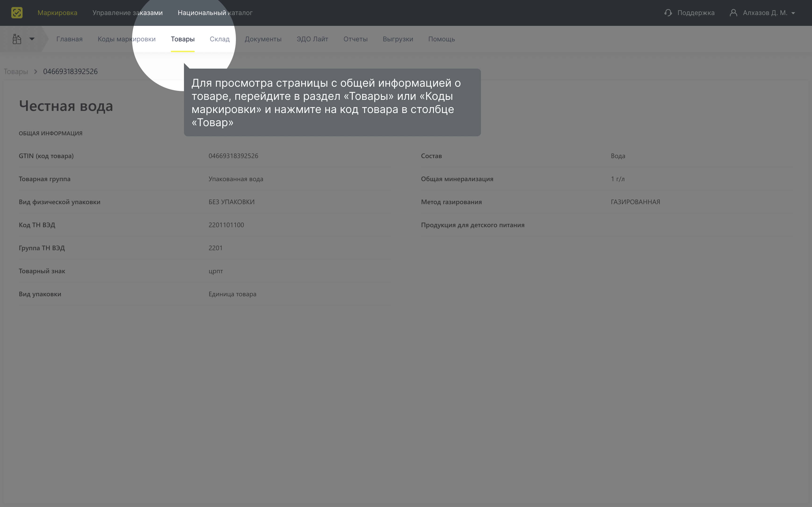
Task: Click the Общая минерализация label
Action: [x=457, y=179]
